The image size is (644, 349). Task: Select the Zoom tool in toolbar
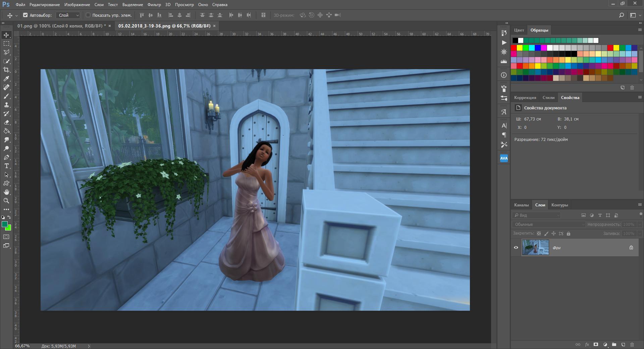tap(6, 201)
